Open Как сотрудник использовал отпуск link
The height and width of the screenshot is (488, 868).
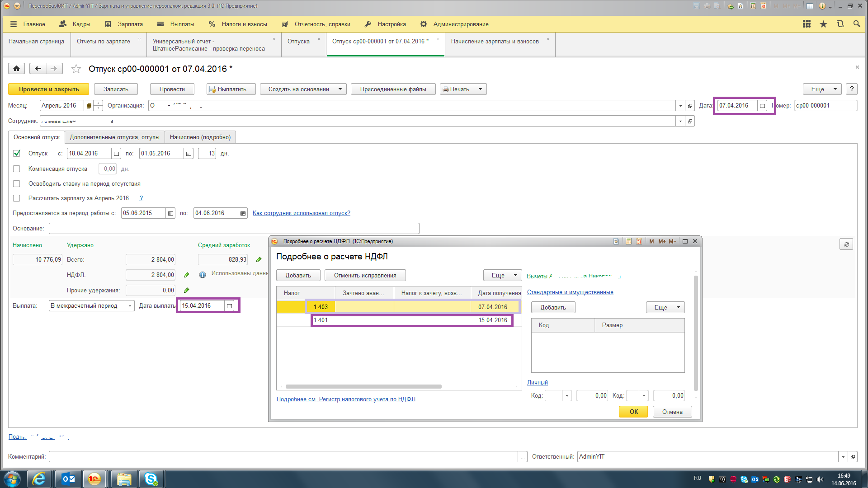pyautogui.click(x=302, y=213)
